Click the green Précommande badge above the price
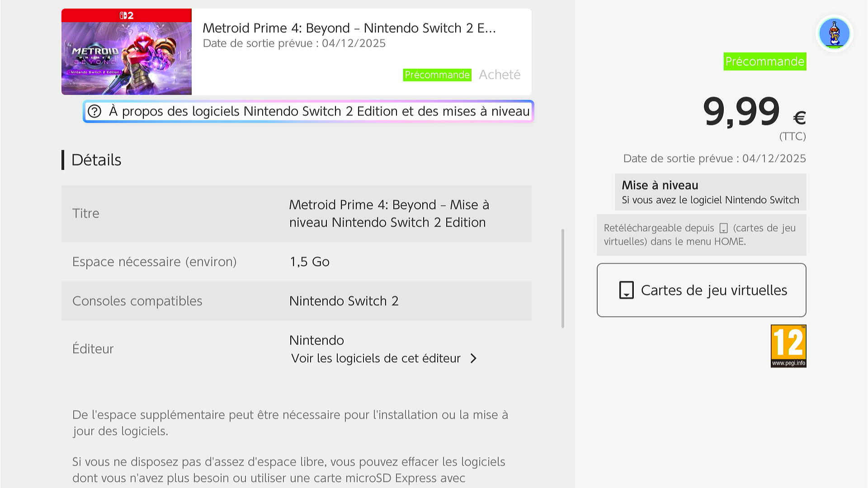 [x=764, y=61]
